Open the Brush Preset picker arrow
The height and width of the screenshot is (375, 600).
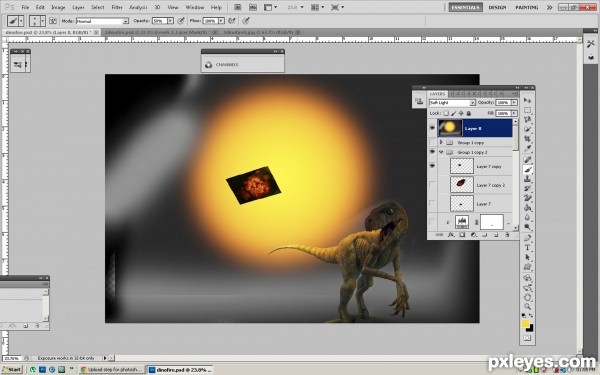[42, 21]
